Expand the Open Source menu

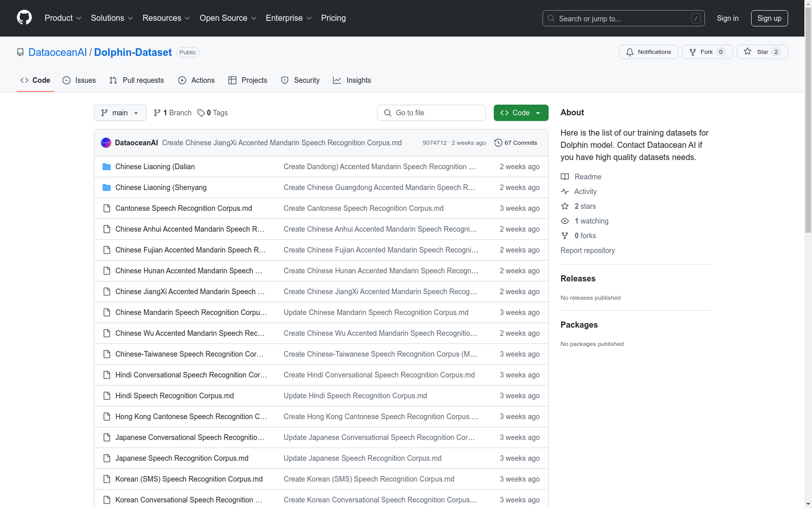coord(228,18)
